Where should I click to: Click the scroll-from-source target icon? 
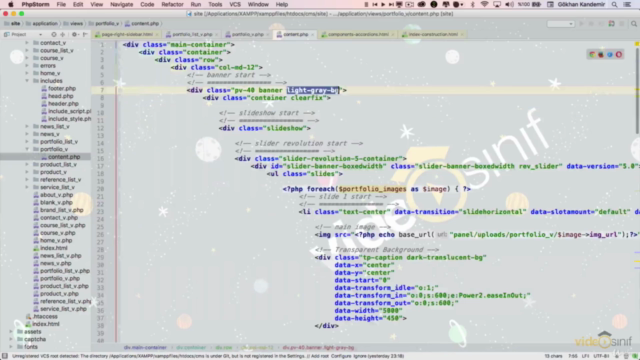54,34
